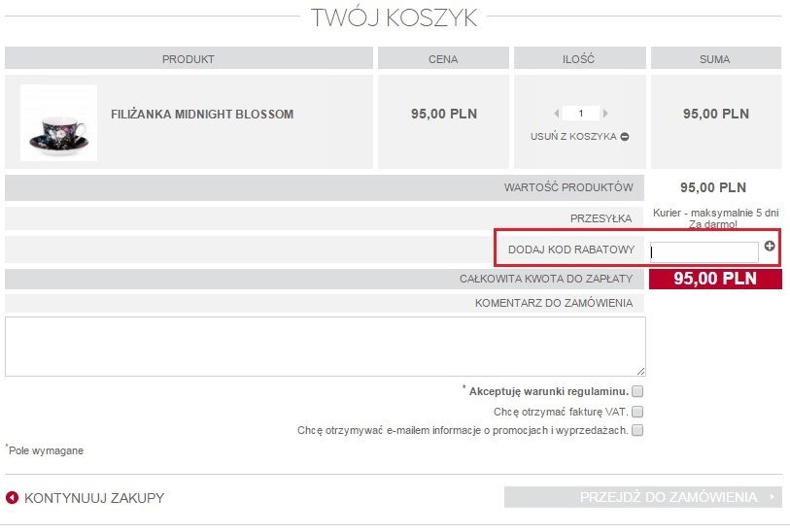Check Akceptuję warunki regulaminu checkbox
The image size is (790, 532).
[637, 391]
